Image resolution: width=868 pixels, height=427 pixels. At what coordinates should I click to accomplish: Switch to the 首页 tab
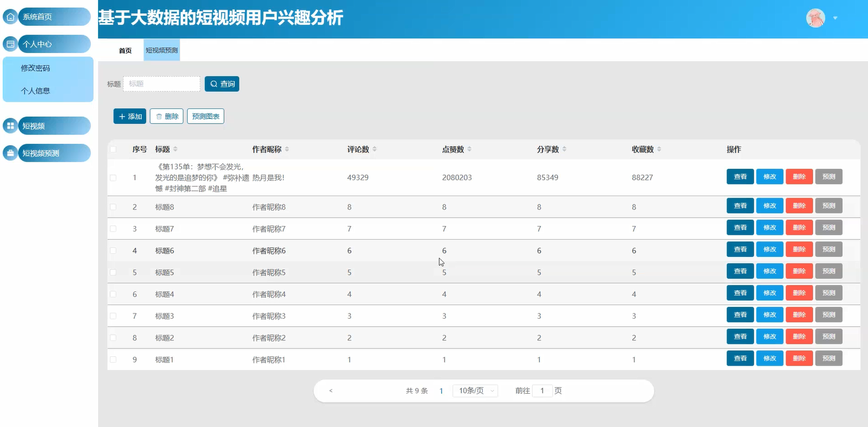124,50
